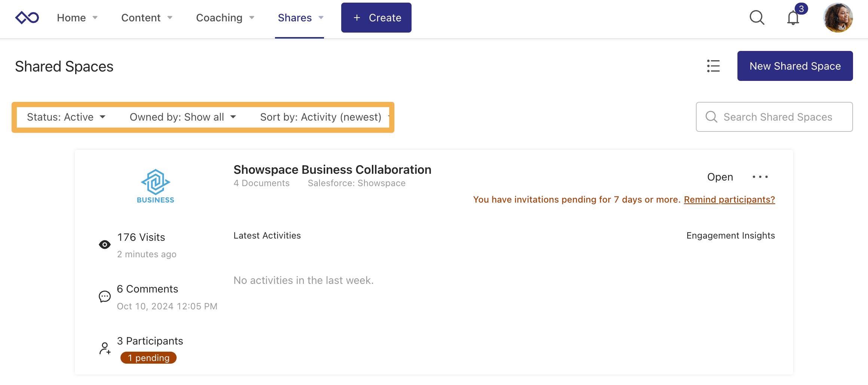The width and height of the screenshot is (868, 385).
Task: Click the Showspace Business logo thumbnail
Action: [155, 186]
